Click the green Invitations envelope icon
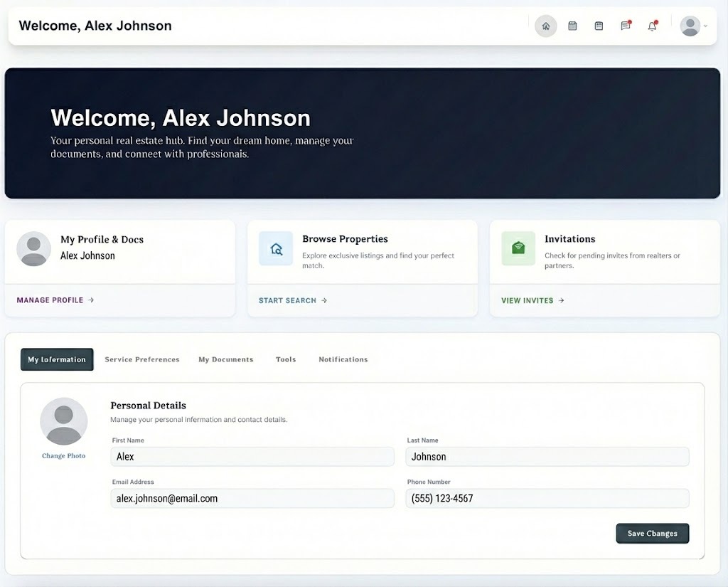This screenshot has height=587, width=728. [518, 248]
